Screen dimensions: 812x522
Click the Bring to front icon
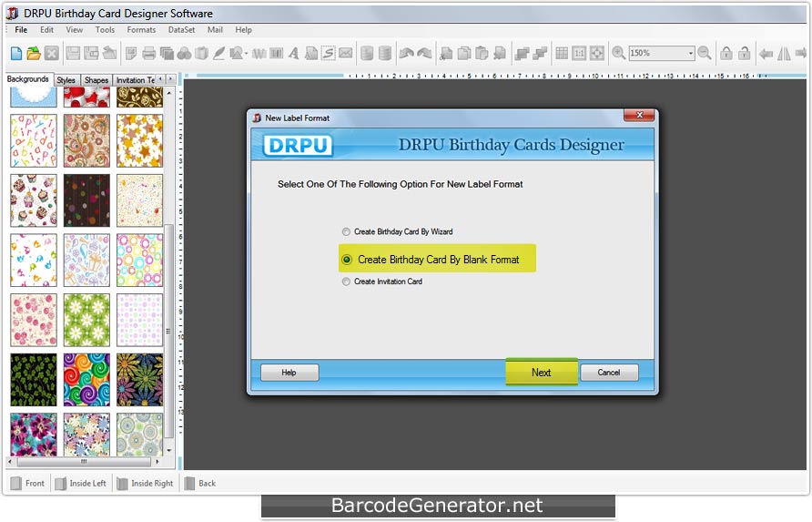[522, 53]
